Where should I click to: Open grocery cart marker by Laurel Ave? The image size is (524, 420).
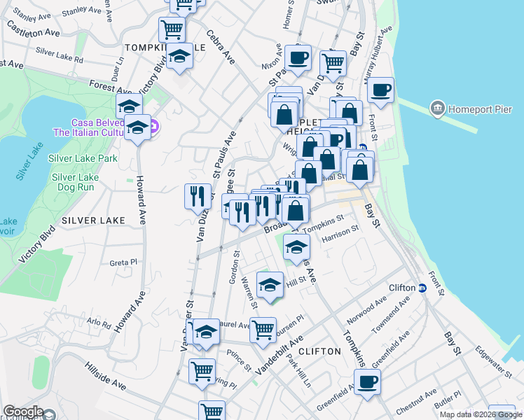[263, 333]
